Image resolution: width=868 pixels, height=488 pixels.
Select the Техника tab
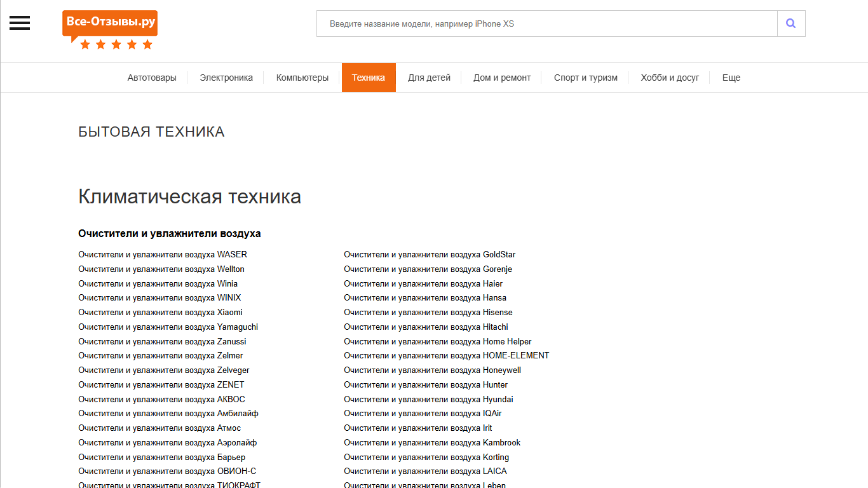pos(369,78)
